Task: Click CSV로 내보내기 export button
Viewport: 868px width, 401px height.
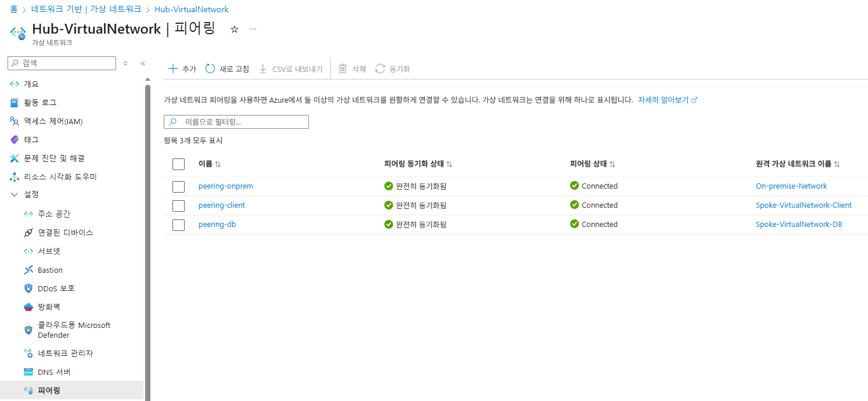Action: pos(290,69)
